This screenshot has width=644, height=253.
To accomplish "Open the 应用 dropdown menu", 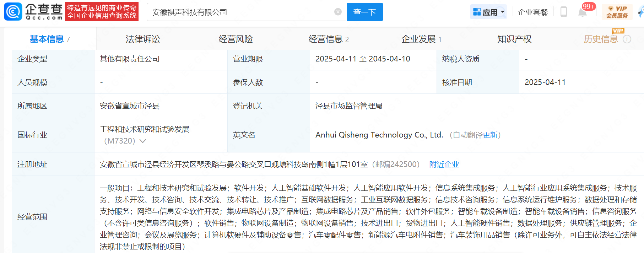I will coord(489,12).
